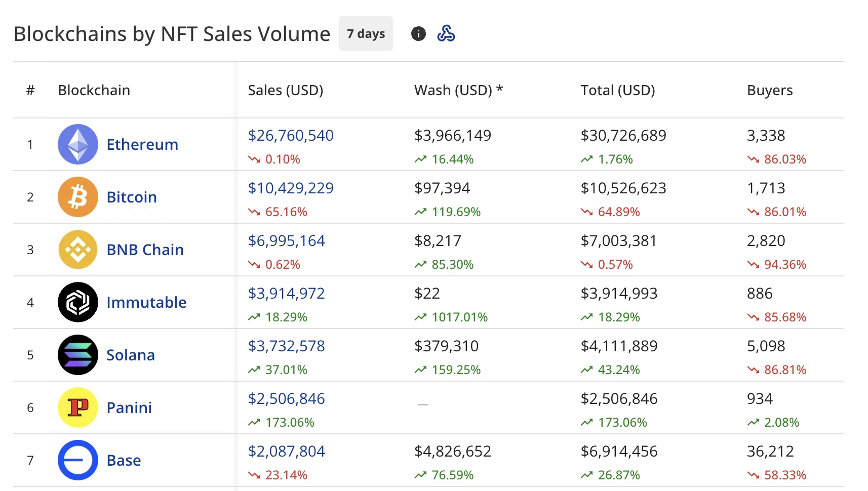Click the Immutable blockchain icon

[77, 302]
